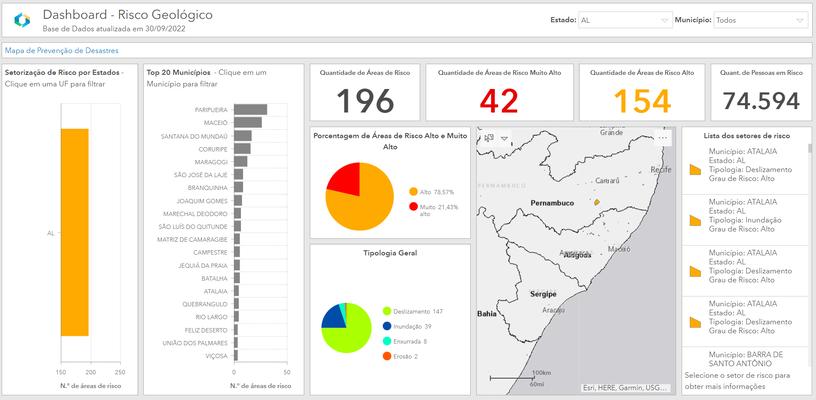The image size is (816, 400).
Task: Open Mapa de Prevenção de Desastres link
Action: click(x=62, y=50)
